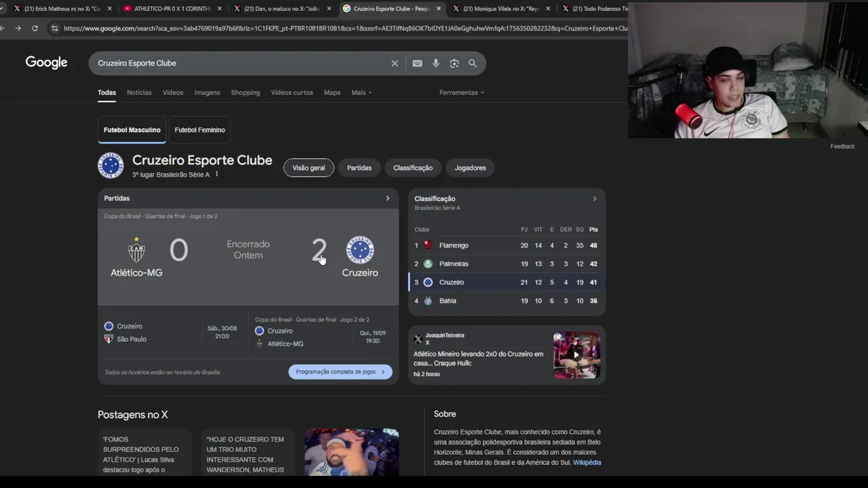868x488 pixels.
Task: Switch to Monique Vilela X tab
Action: click(501, 9)
